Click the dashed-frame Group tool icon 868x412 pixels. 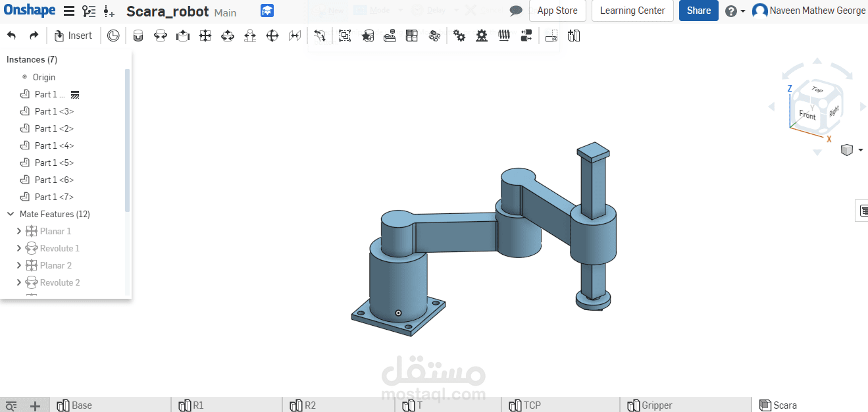point(345,36)
